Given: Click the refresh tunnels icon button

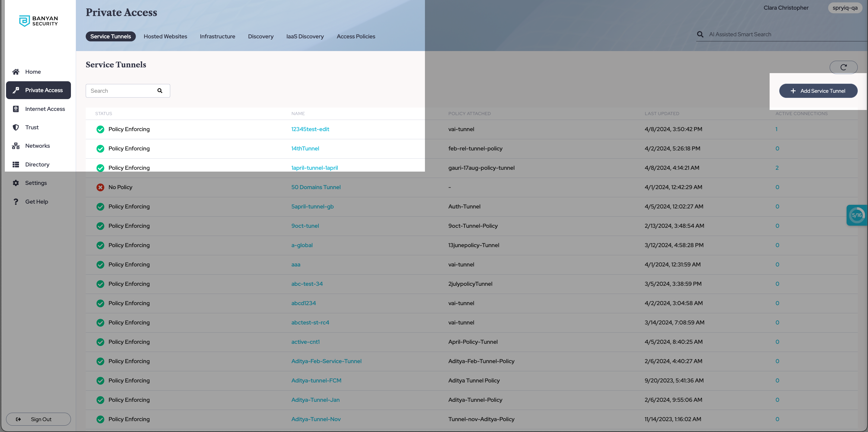Looking at the screenshot, I should (x=843, y=67).
